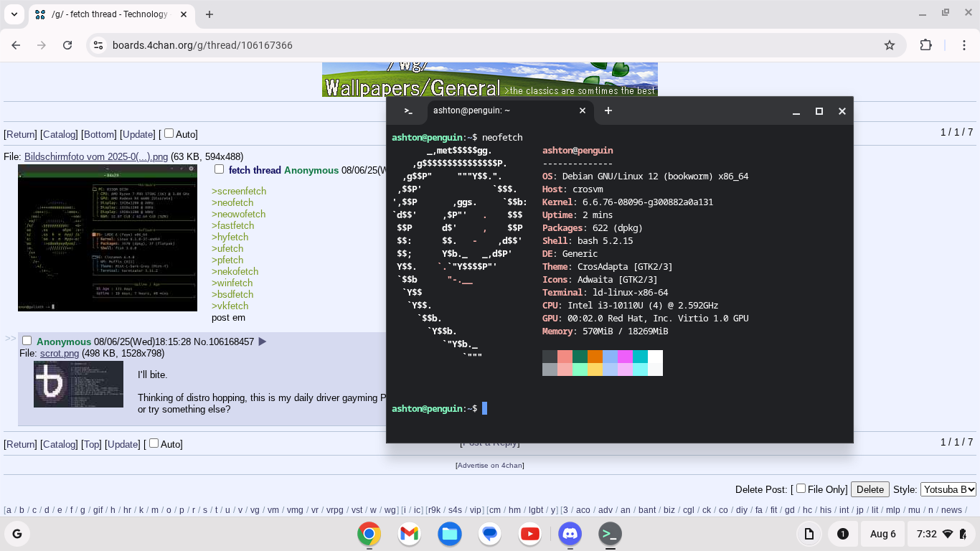
Task: Enable the top Auto update checkbox
Action: tap(169, 133)
